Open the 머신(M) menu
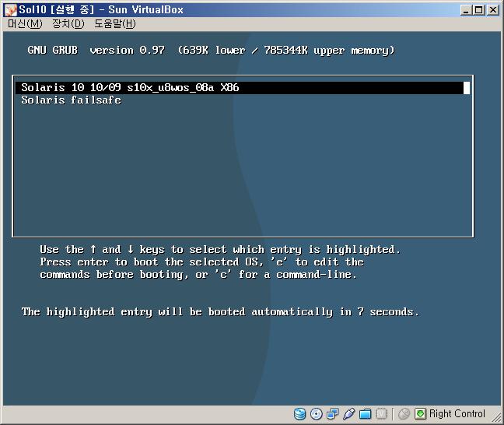 pyautogui.click(x=25, y=24)
